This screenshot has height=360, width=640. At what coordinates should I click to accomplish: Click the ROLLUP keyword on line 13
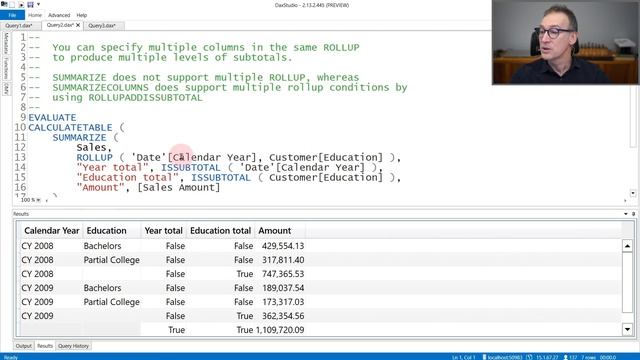coord(94,157)
